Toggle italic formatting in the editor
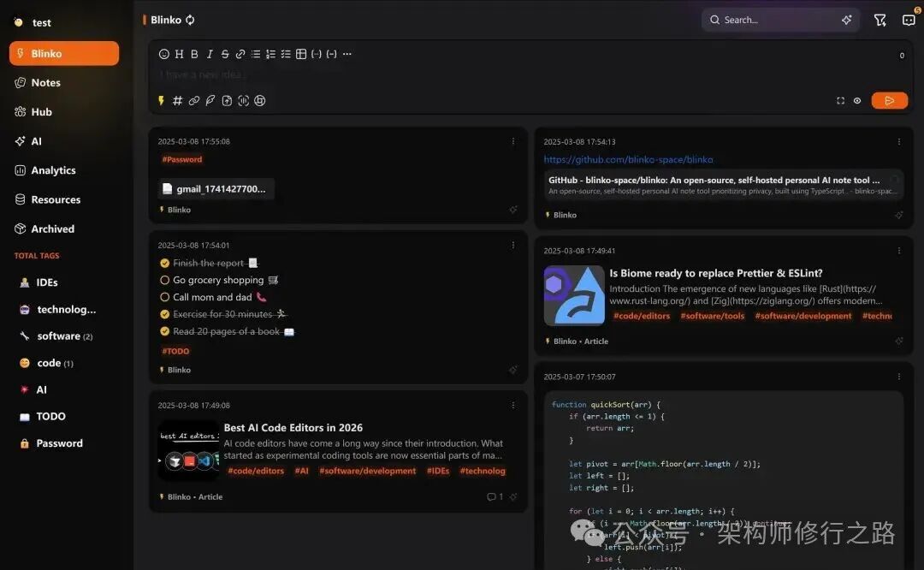 (x=210, y=54)
